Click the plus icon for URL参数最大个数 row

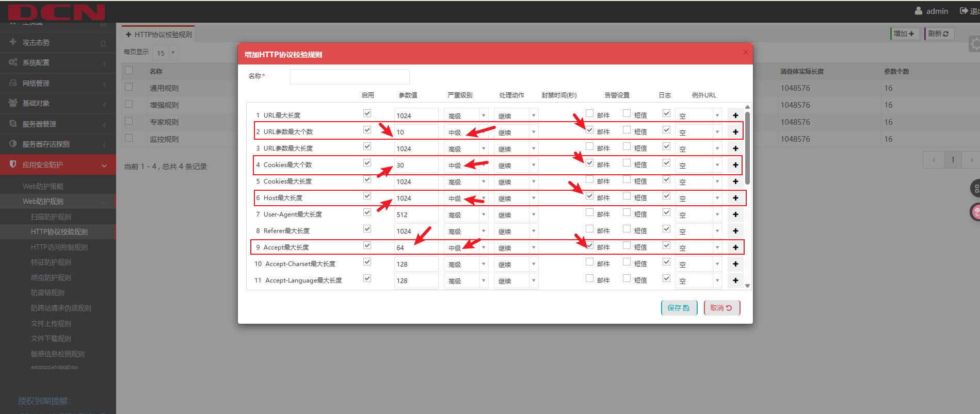(735, 132)
